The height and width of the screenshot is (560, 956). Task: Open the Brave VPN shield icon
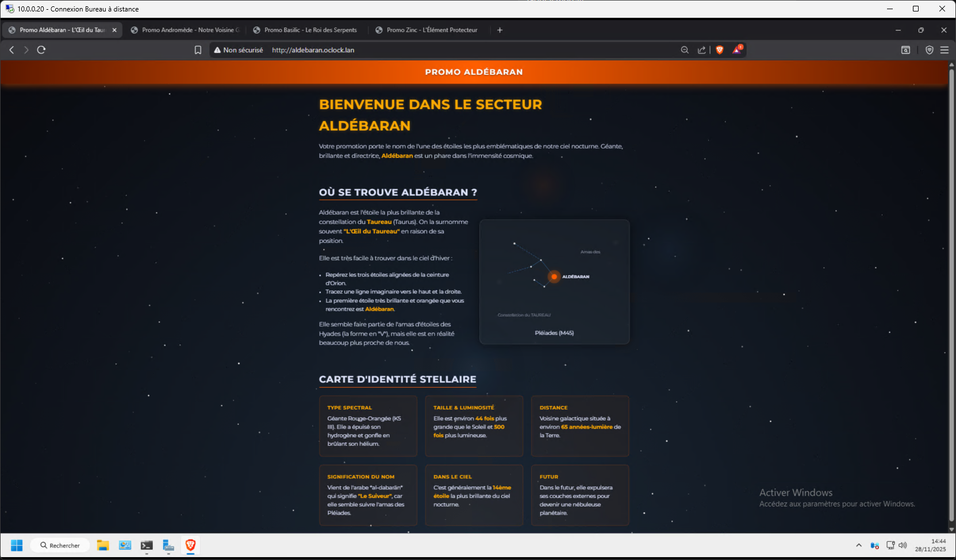click(929, 50)
